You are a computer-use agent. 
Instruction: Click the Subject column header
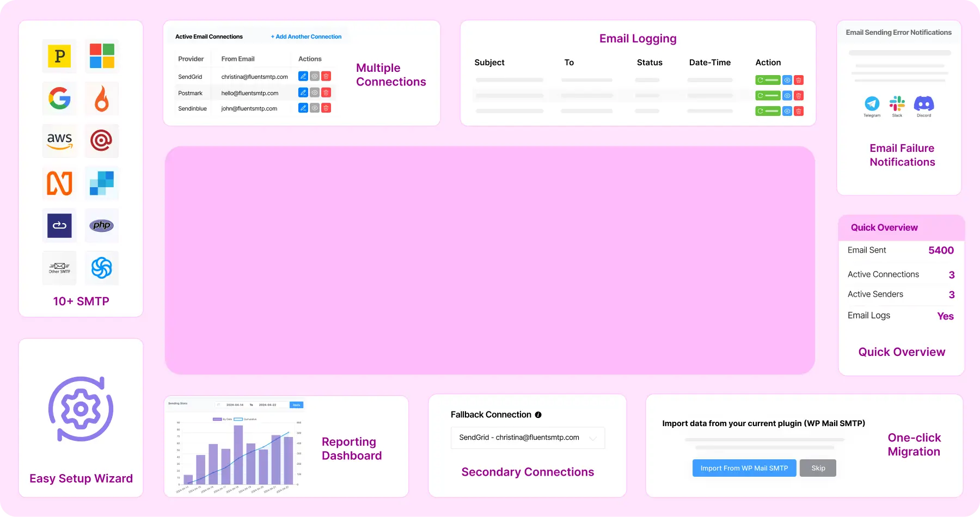489,63
